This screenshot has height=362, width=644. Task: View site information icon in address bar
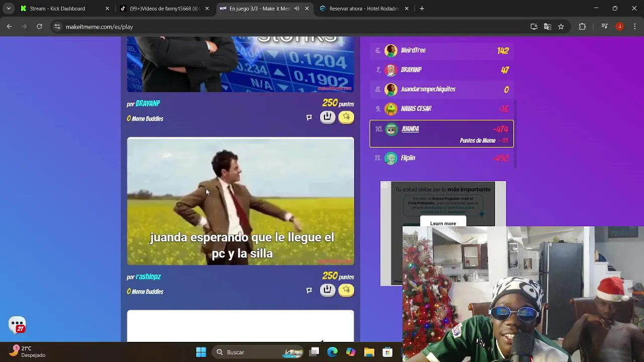[x=57, y=27]
